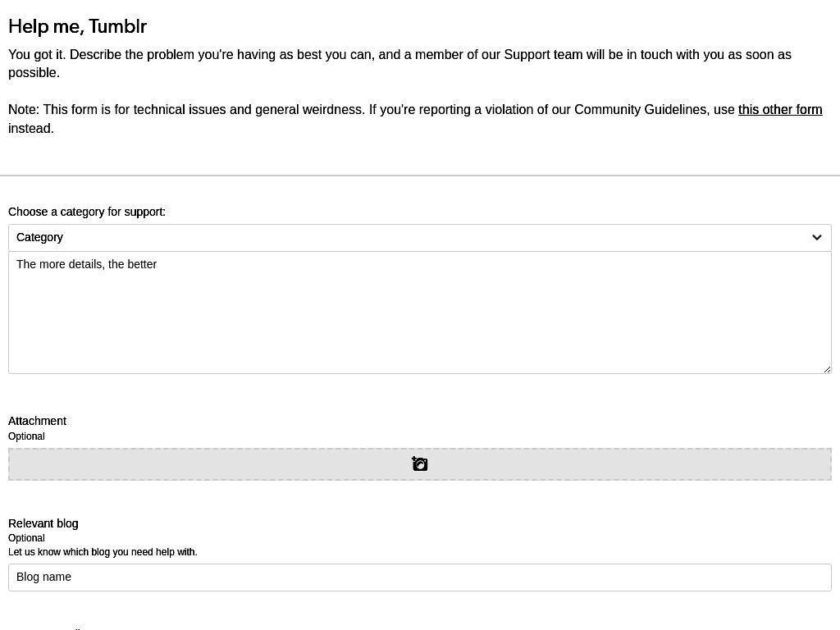Click the camera icon to add attachment
Viewport: 840px width, 630px height.
pyautogui.click(x=419, y=464)
